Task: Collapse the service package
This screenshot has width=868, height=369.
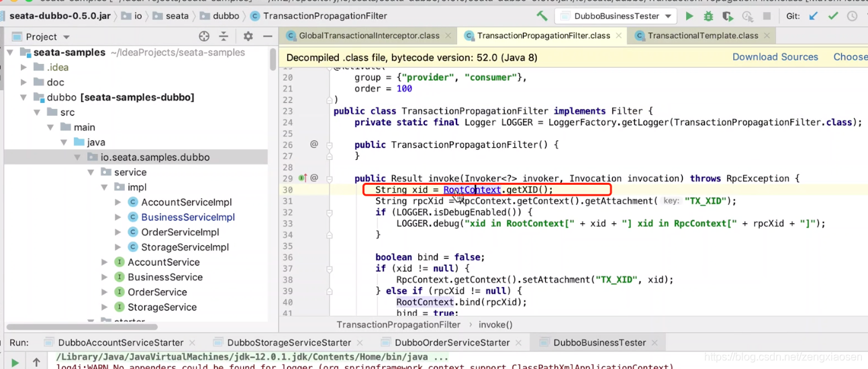Action: coord(91,172)
